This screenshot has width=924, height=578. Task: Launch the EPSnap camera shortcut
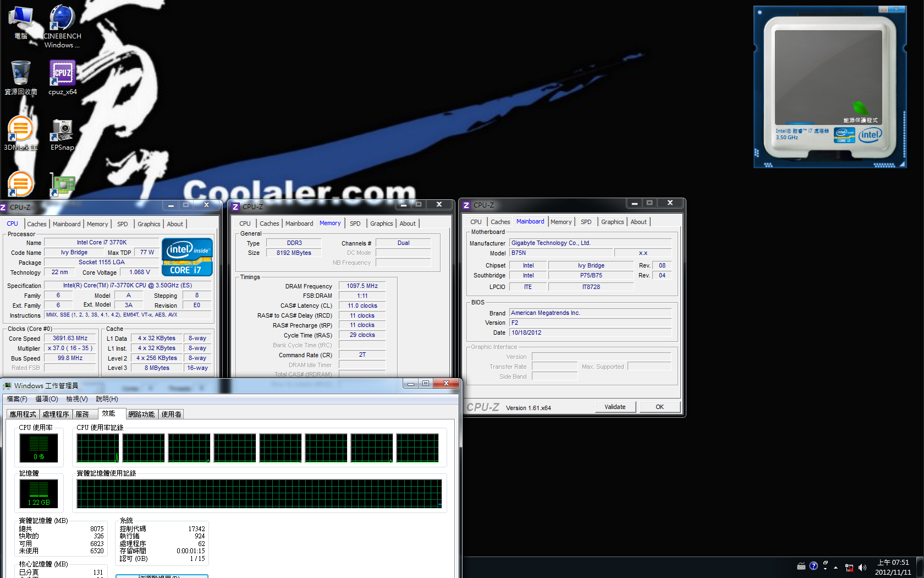pos(62,134)
